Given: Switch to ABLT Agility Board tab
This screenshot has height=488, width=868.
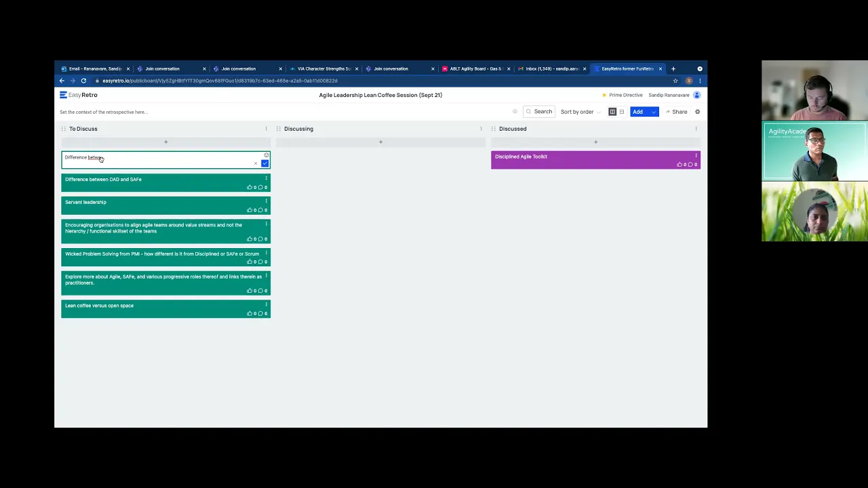Looking at the screenshot, I should coord(475,68).
